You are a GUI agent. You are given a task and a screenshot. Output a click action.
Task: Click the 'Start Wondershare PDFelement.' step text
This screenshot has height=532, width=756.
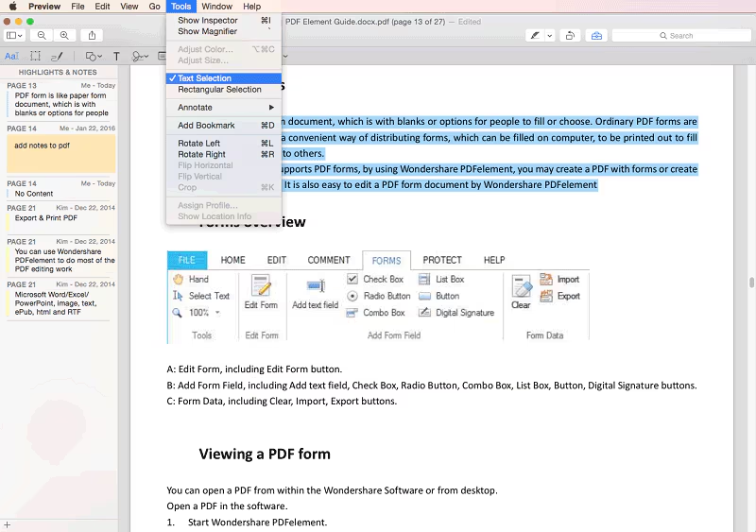point(257,523)
